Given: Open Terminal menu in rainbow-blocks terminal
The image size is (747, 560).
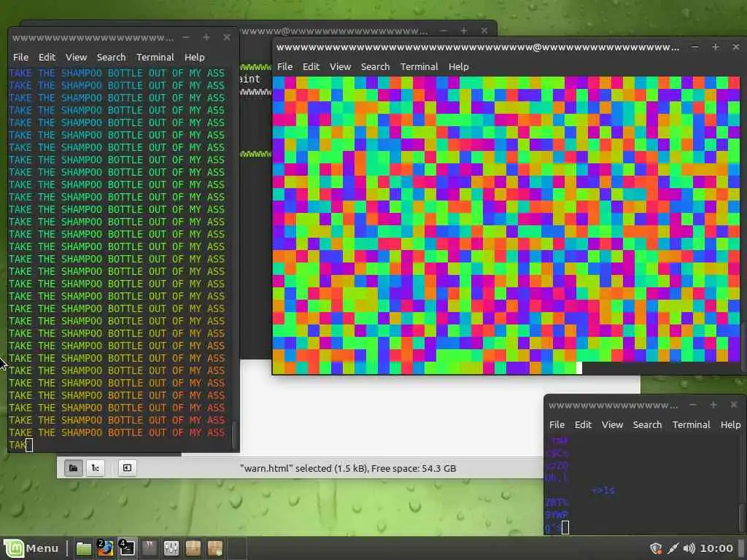Looking at the screenshot, I should click(419, 66).
